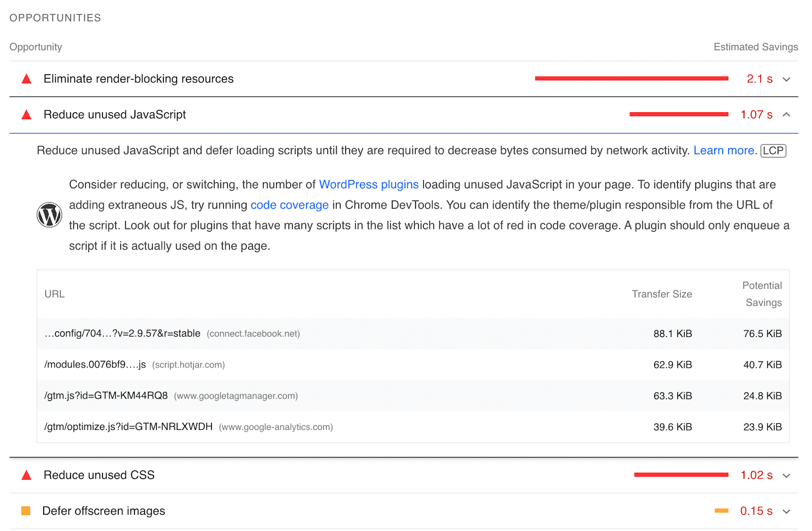
Task: Click the connect.facebook.net config URL
Action: [122, 334]
